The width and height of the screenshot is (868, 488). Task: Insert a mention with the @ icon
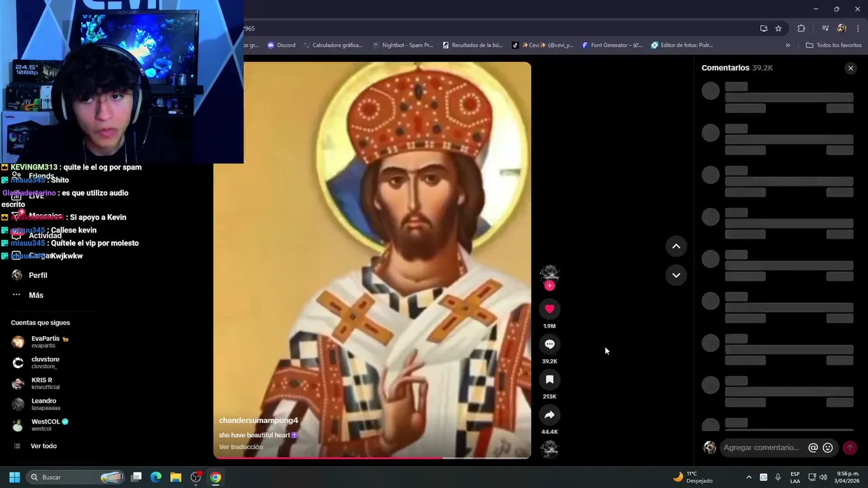(x=813, y=448)
